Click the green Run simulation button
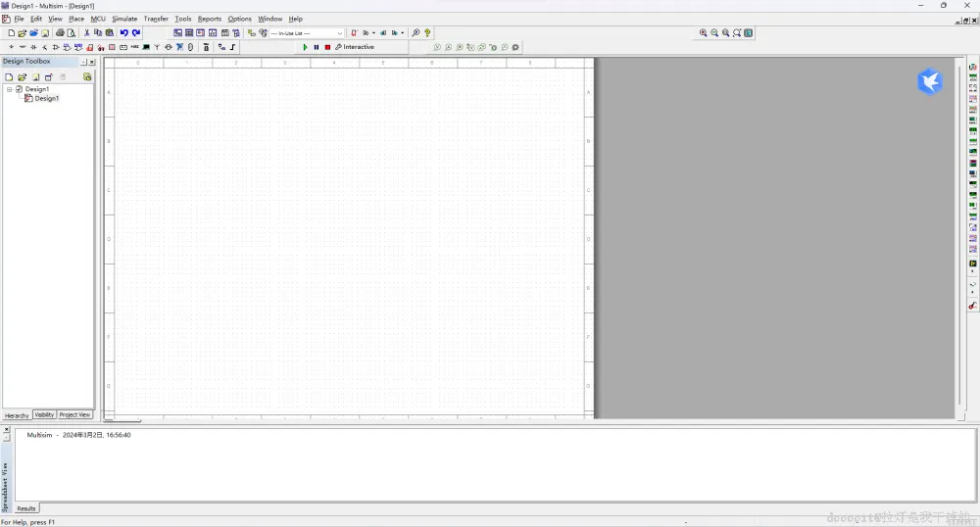 coord(305,47)
